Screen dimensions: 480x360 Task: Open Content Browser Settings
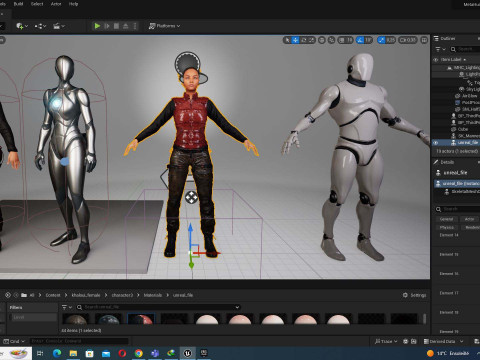414,295
